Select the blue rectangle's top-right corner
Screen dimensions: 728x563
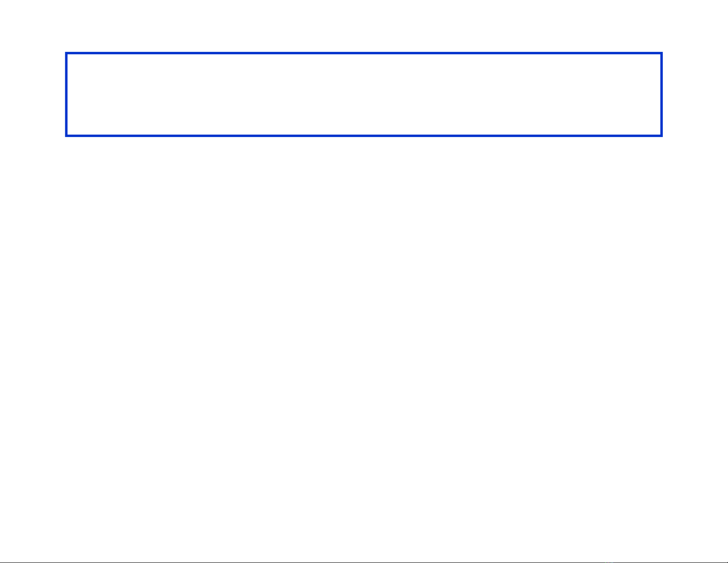[661, 53]
